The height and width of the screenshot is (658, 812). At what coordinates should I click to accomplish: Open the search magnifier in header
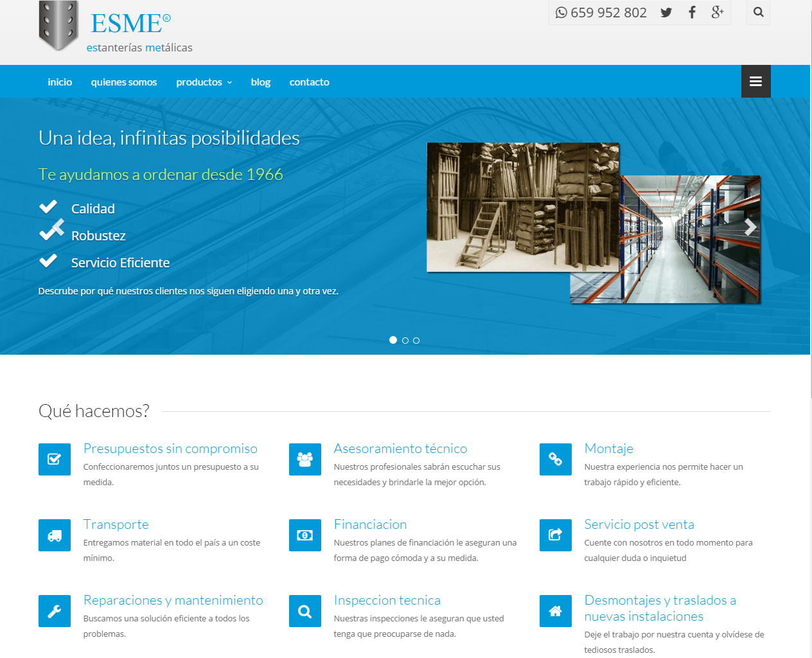[x=759, y=12]
